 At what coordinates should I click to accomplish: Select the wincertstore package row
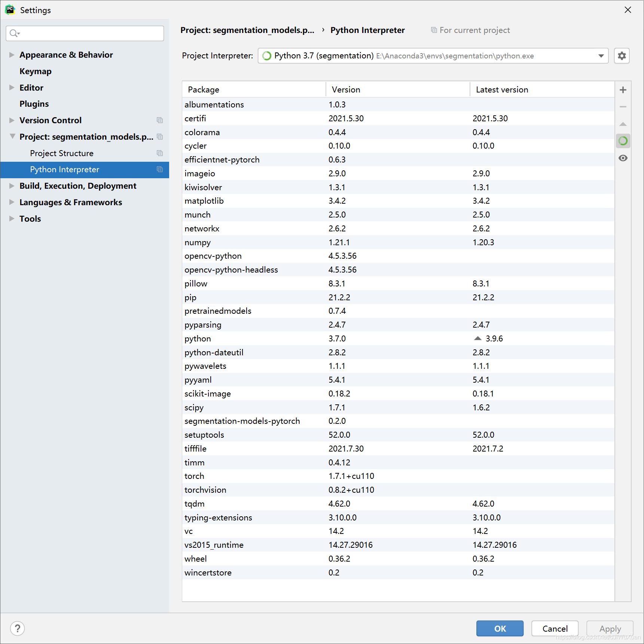point(398,572)
